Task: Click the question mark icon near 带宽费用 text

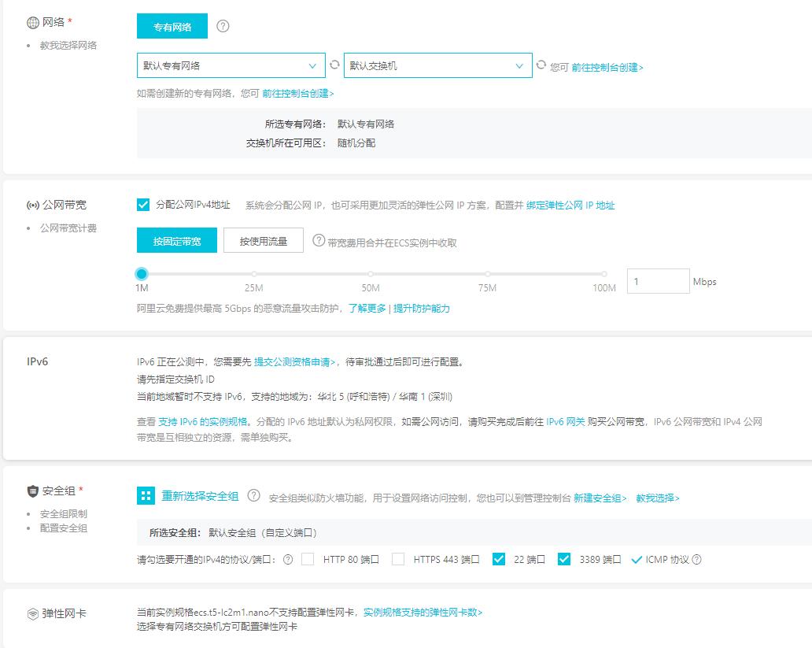Action: 317,239
